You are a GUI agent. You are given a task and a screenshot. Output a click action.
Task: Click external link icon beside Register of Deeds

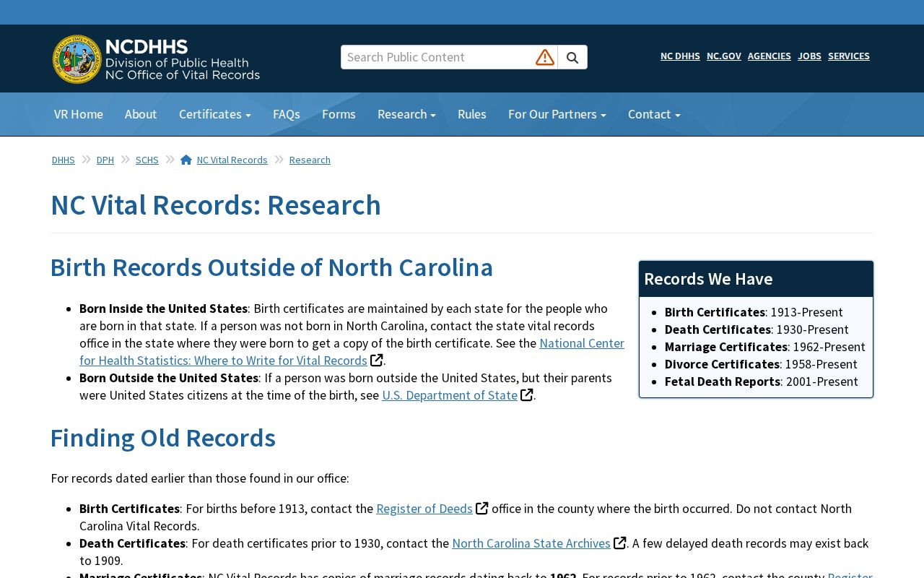pyautogui.click(x=481, y=508)
